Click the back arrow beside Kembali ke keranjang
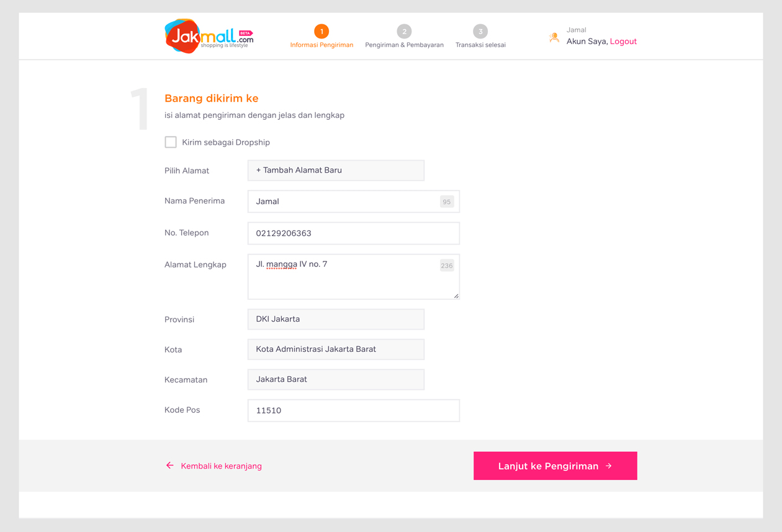 (x=169, y=466)
